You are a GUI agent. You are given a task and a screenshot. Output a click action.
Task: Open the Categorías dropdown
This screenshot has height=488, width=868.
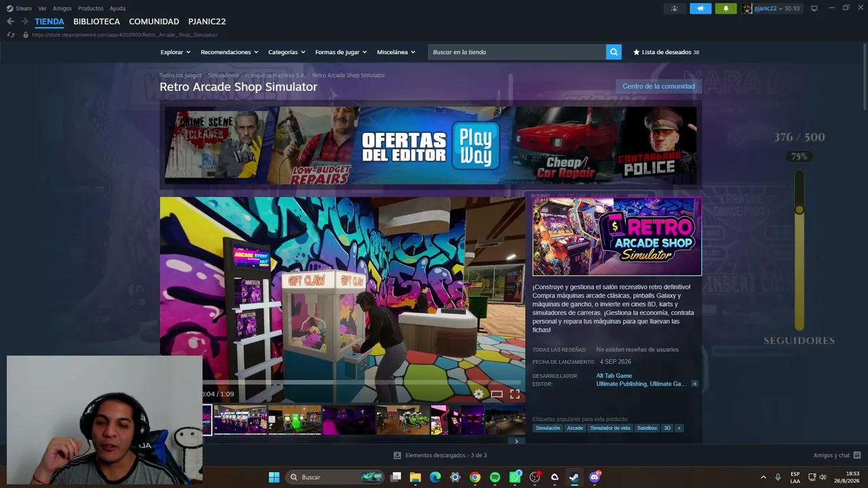coord(287,52)
